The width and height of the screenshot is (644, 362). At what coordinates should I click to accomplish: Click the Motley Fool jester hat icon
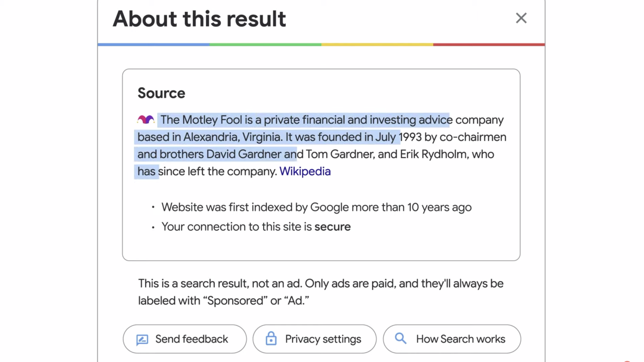[146, 120]
